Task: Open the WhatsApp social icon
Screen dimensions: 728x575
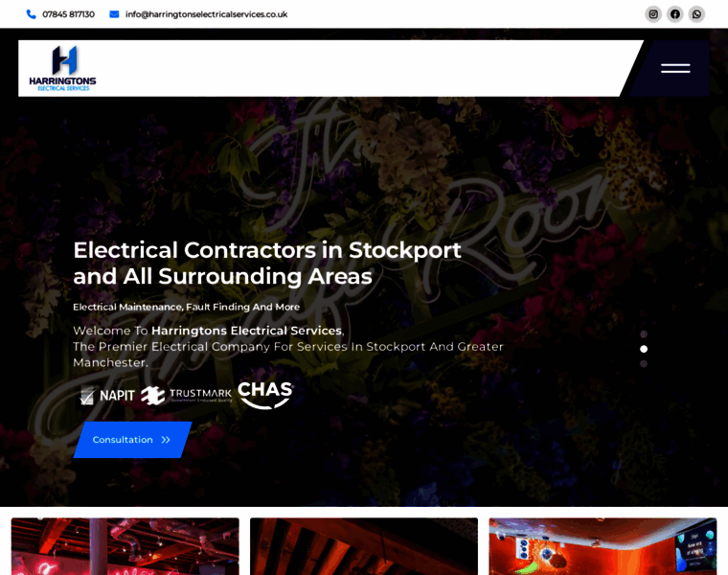Action: 696,14
